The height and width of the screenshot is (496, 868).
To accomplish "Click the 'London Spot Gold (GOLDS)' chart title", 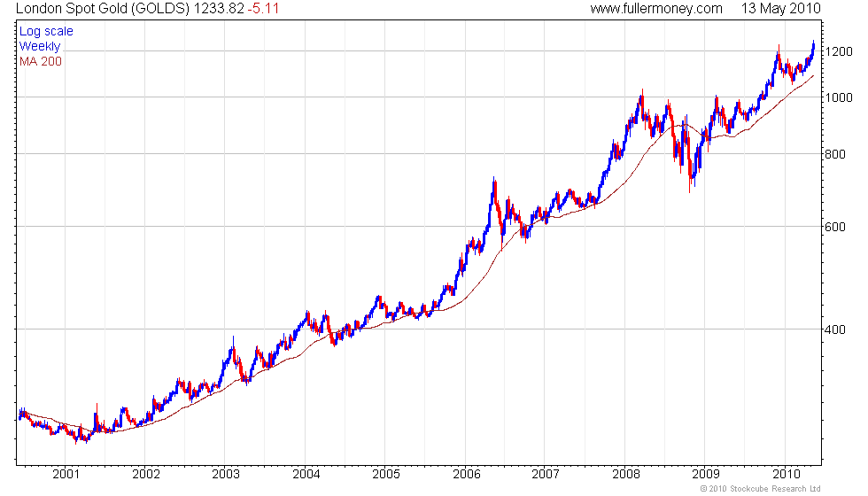I will [x=103, y=8].
